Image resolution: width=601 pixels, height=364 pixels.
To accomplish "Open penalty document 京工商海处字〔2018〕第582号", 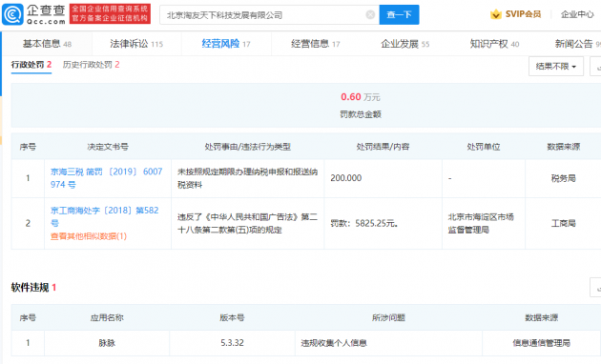I will coord(104,216).
